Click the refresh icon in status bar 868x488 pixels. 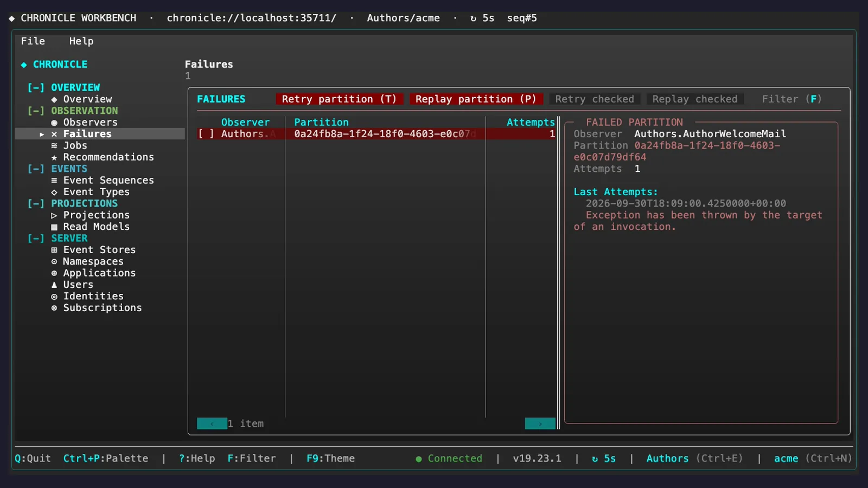595,459
